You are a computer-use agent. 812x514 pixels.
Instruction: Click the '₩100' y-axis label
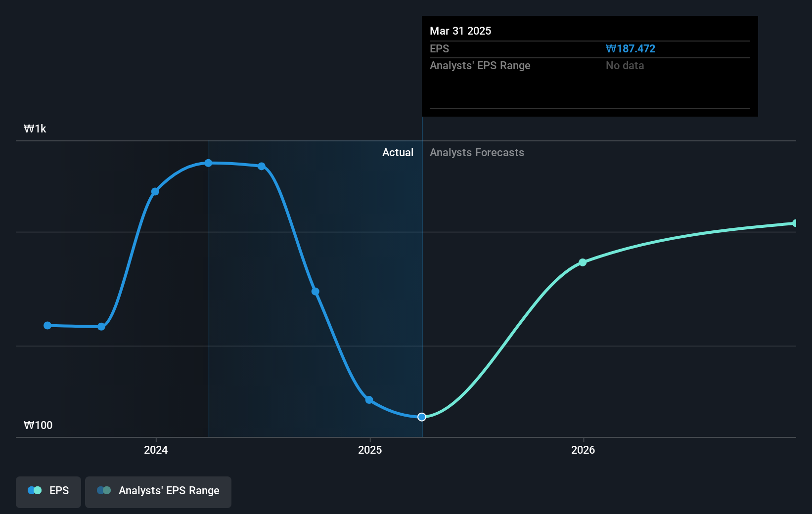tap(38, 426)
